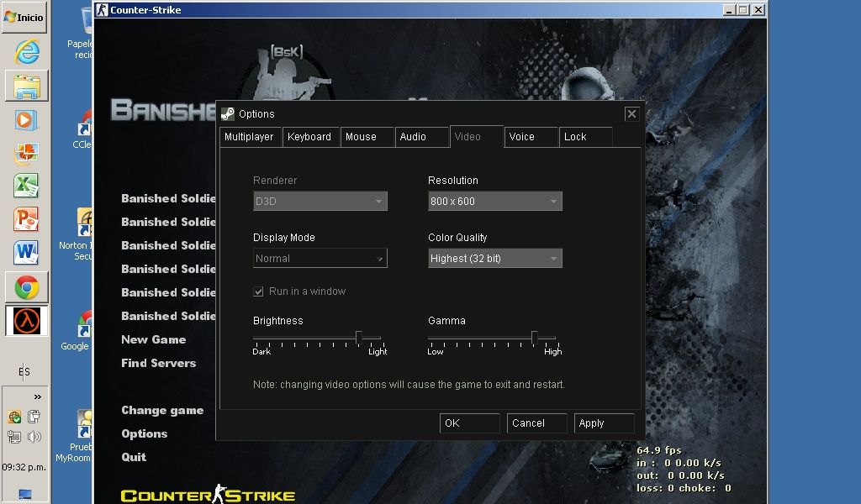861x504 pixels.
Task: Adjust the Brightness slider handle
Action: [359, 338]
